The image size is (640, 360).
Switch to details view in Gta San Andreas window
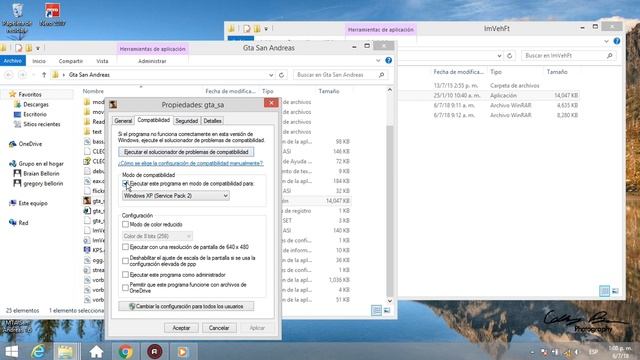pos(376,310)
